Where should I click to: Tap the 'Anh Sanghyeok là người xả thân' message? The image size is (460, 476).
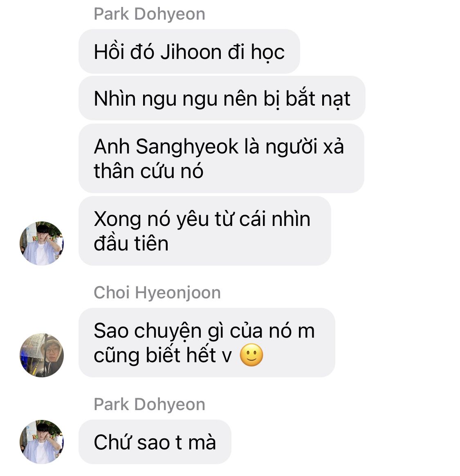(x=221, y=158)
